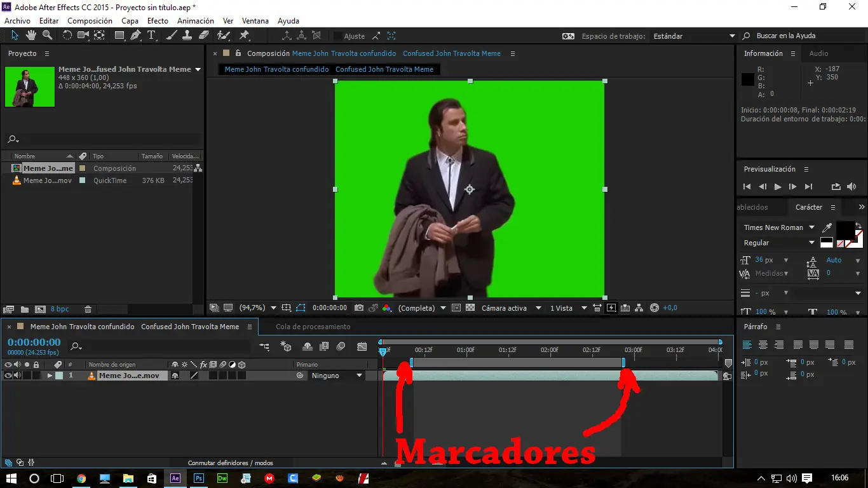Select the Rotation tool
Viewport: 868px width, 488px height.
(x=67, y=36)
